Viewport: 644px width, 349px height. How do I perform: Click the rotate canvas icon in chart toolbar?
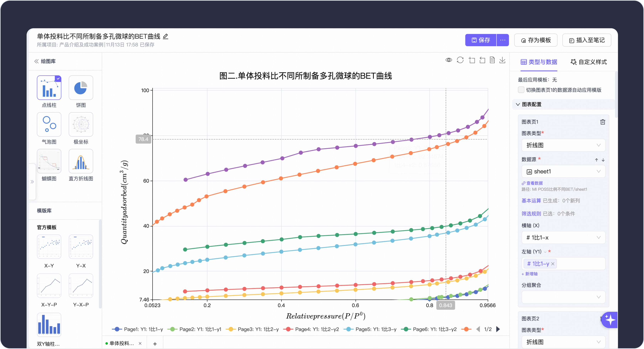pyautogui.click(x=482, y=60)
